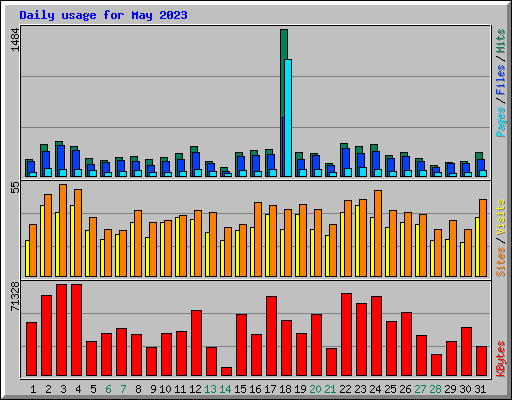Click weekend day 28 label
Screen dimensions: 512x400
pos(435,389)
